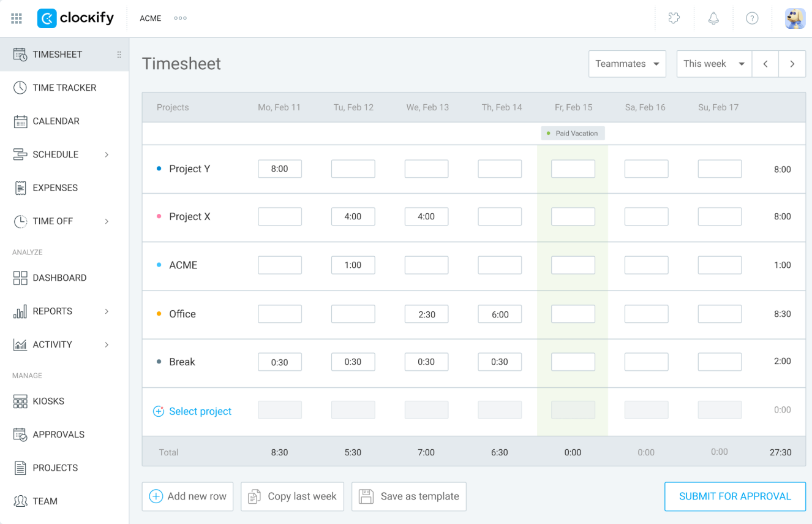Click Project X pink color dot
The height and width of the screenshot is (524, 812).
[159, 216]
